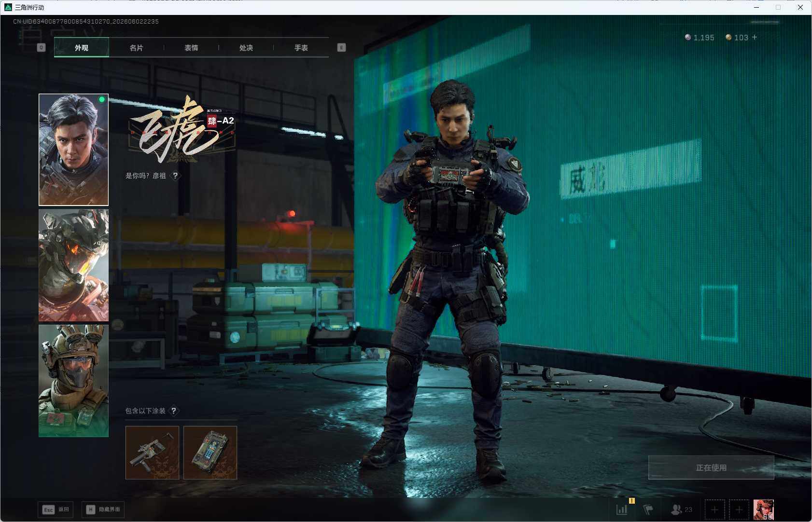Open the flag icon in bottom bar
Viewport: 812px width, 522px height.
click(648, 509)
